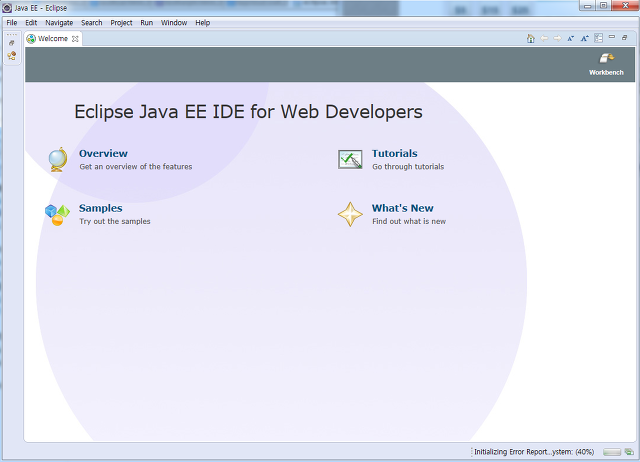Screen dimensions: 640x462
Task: Select the Welcome tab
Action: point(53,39)
